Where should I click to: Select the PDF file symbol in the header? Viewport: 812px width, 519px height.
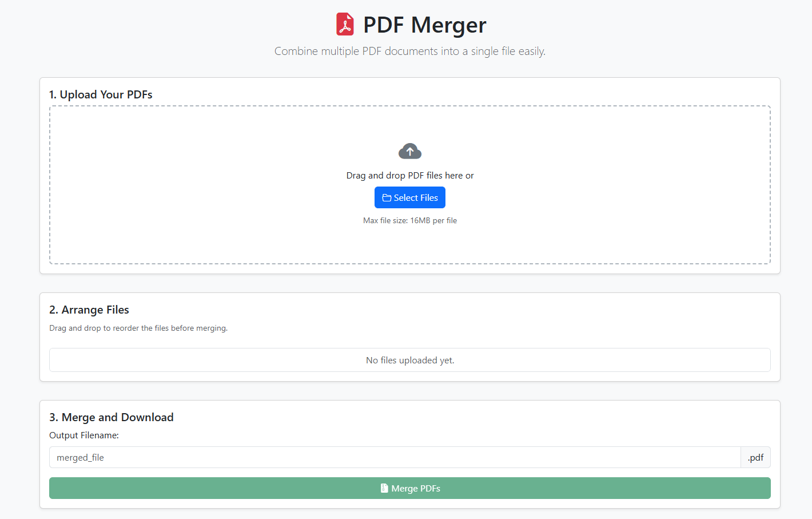coord(345,25)
